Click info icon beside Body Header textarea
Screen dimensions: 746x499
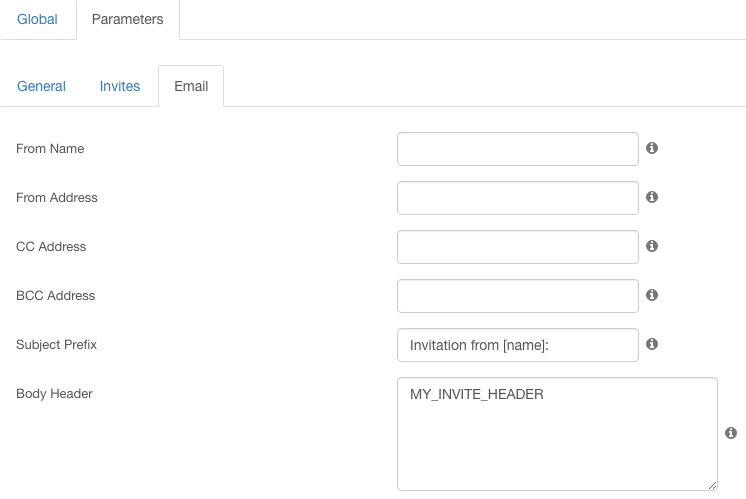[x=731, y=433]
